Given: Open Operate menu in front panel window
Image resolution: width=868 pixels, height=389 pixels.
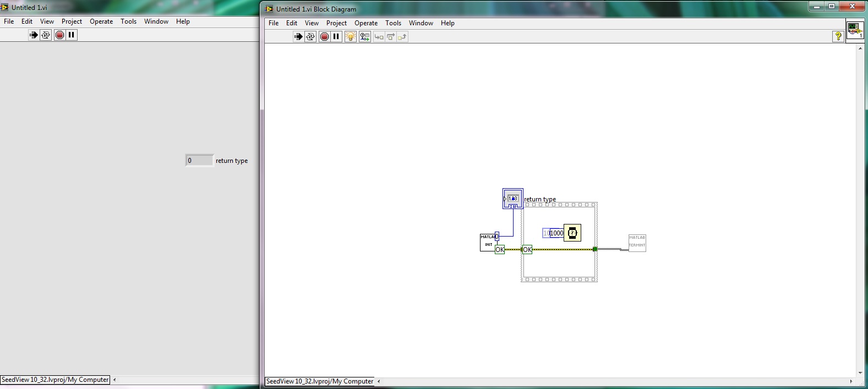Looking at the screenshot, I should (101, 21).
